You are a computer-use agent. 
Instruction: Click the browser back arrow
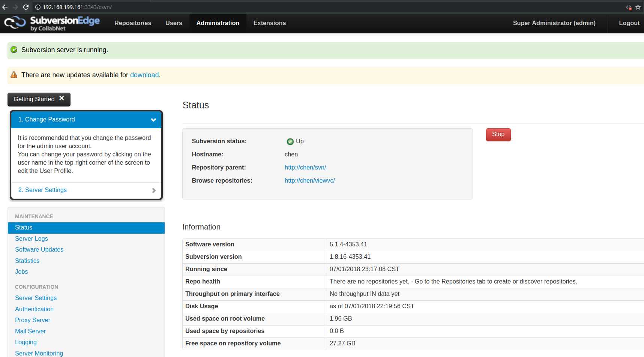tap(5, 7)
